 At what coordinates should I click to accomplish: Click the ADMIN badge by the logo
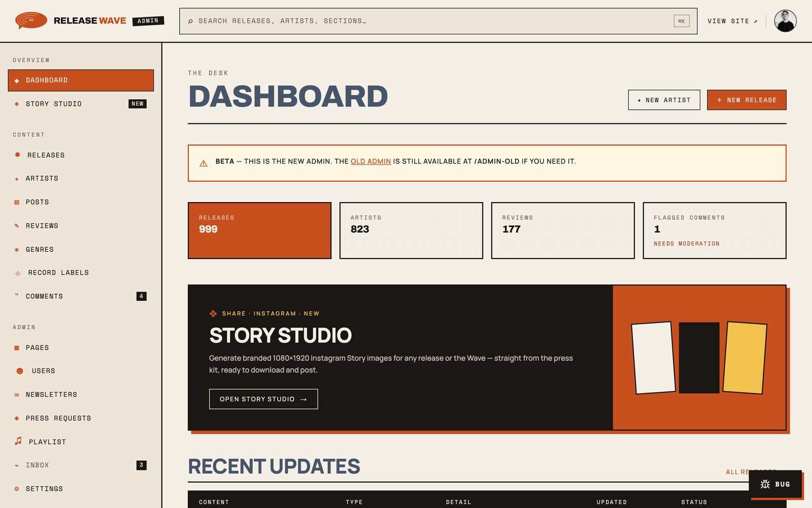coord(148,21)
